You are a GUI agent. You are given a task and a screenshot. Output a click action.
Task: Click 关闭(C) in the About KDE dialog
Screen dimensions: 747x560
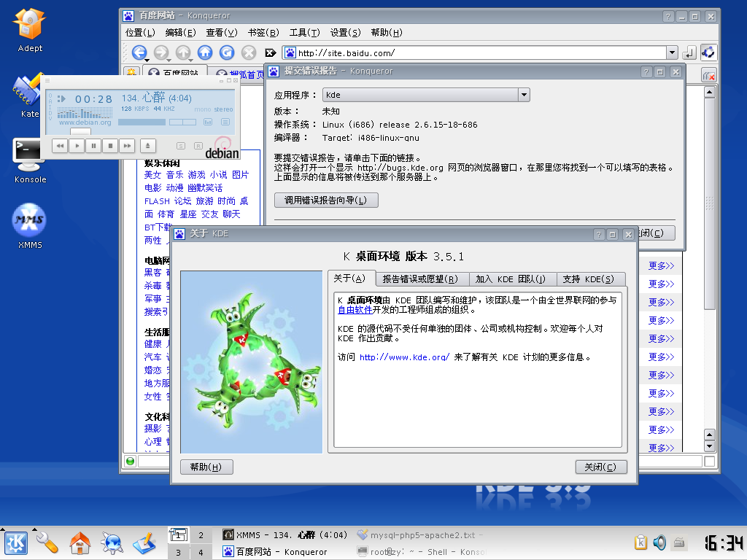click(601, 467)
